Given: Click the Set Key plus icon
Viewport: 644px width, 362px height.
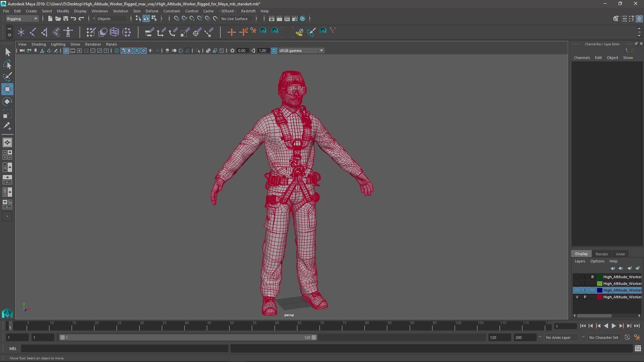Looking at the screenshot, I should pos(231,32).
